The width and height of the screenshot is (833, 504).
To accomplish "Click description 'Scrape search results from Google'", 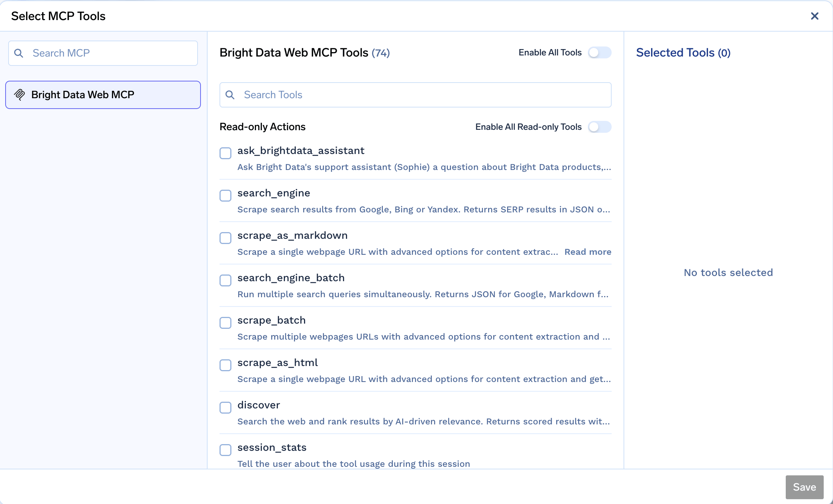I will [x=424, y=209].
